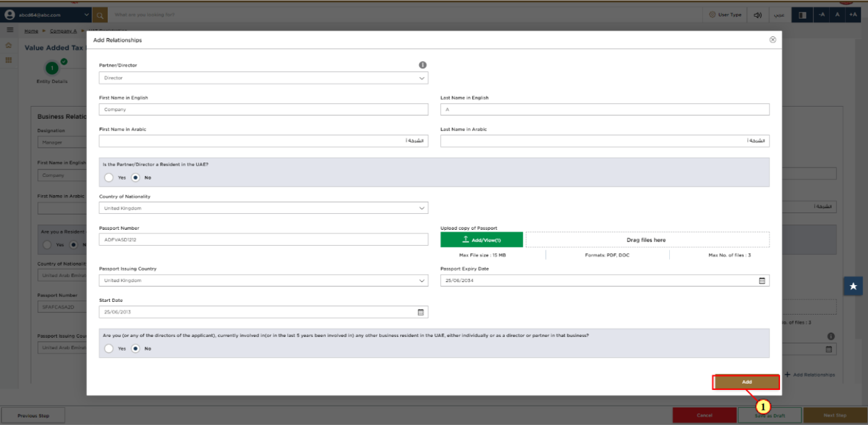Click the star favorites icon
The height and width of the screenshot is (425, 868).
pyautogui.click(x=853, y=286)
